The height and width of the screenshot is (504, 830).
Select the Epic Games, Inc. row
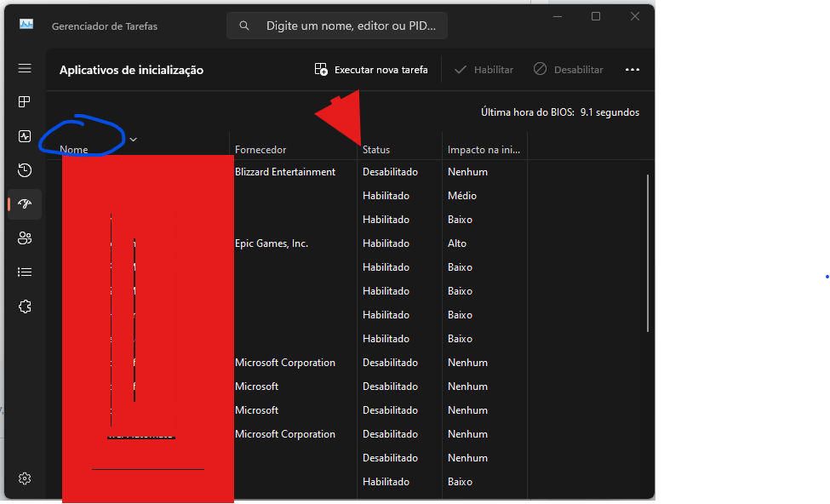[272, 243]
